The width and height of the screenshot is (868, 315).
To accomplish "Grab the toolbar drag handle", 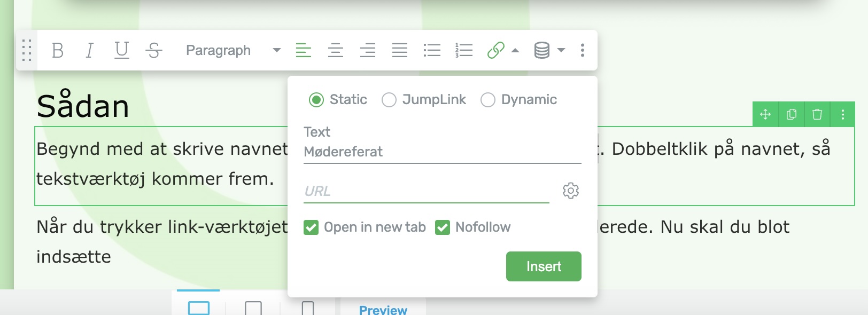I will coord(27,50).
